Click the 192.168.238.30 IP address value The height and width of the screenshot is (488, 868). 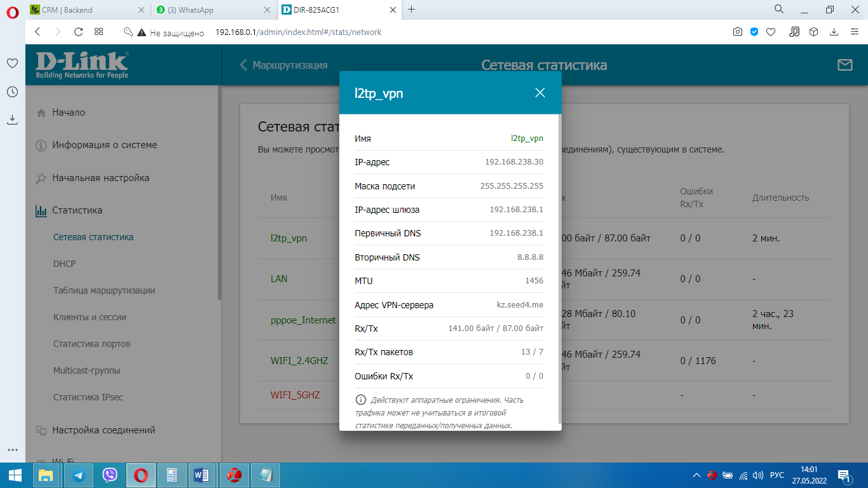[x=514, y=162]
